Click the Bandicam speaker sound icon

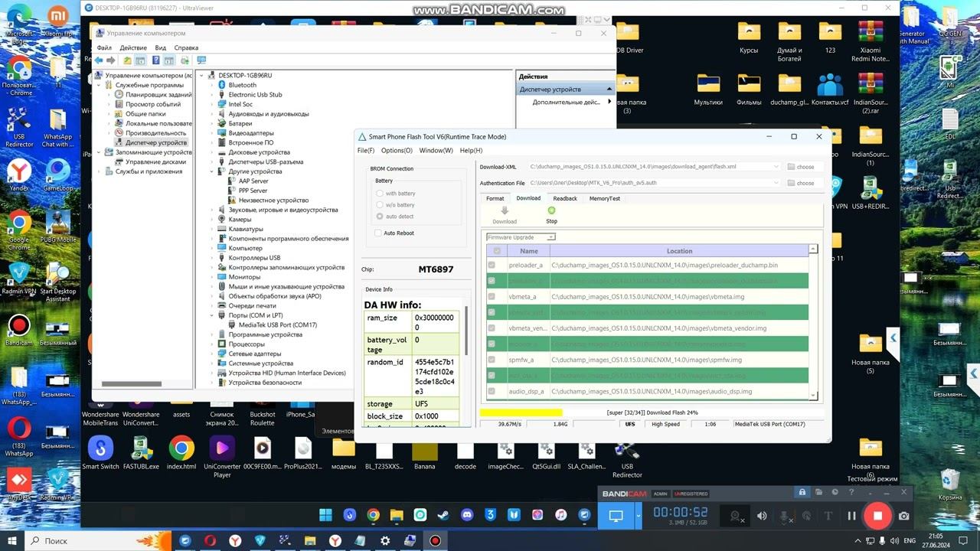761,516
